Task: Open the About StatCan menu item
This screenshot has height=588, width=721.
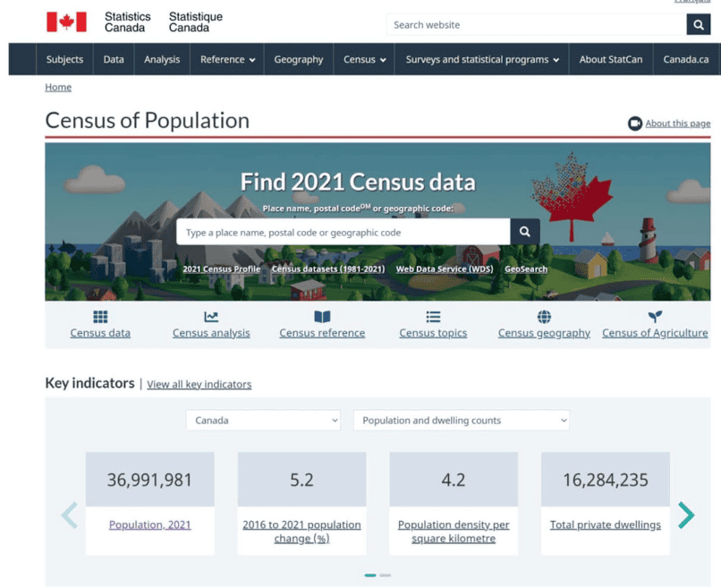Action: (611, 59)
